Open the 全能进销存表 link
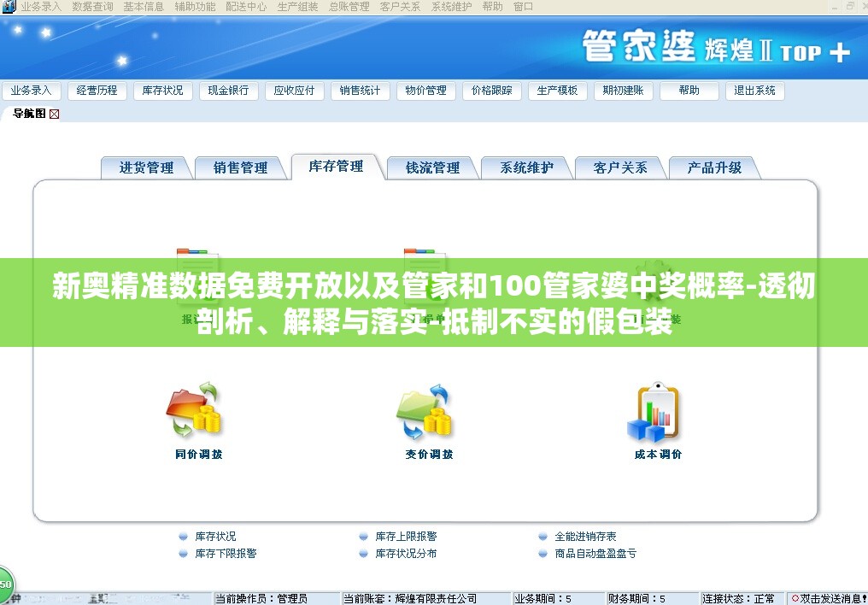The width and height of the screenshot is (868, 605). 586,537
